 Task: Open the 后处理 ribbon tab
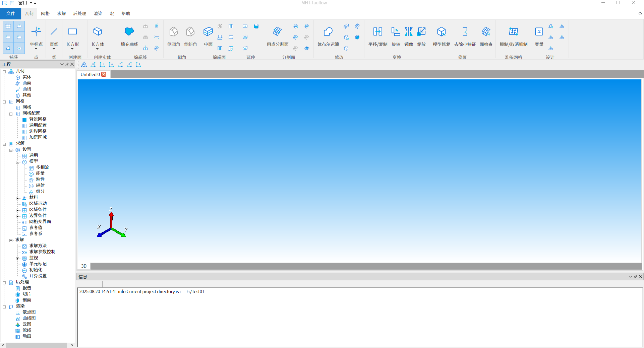[x=79, y=13]
